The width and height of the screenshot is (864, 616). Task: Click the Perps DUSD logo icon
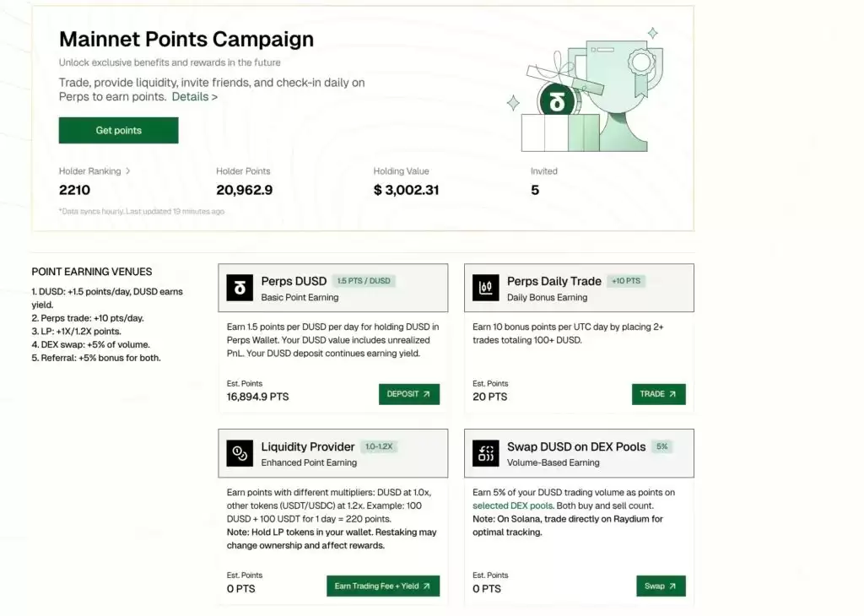[x=240, y=288]
